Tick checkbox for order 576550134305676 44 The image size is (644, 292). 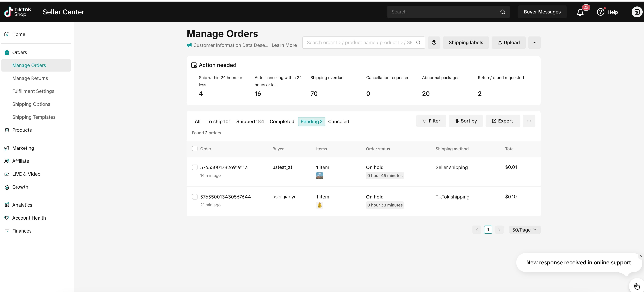[x=195, y=197]
